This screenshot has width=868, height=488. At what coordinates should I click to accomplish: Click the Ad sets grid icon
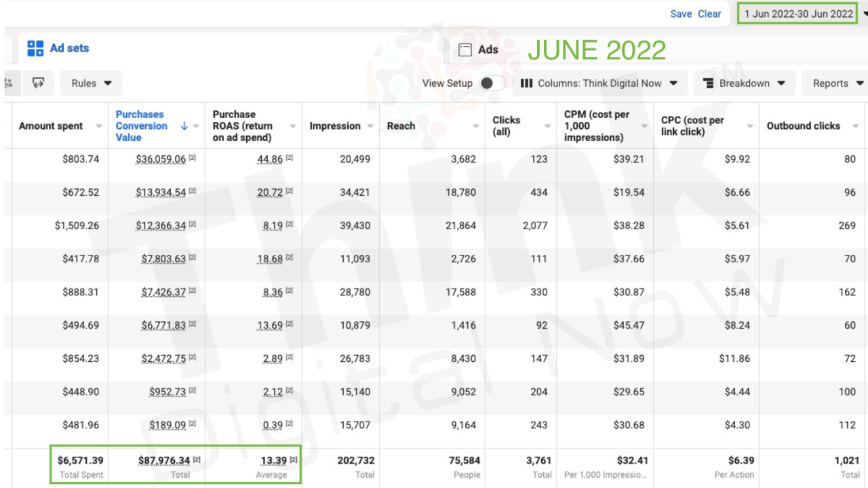pos(35,48)
